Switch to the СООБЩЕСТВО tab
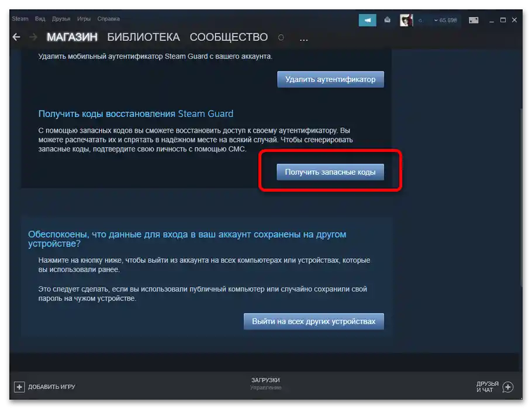The image size is (532, 409). tap(229, 37)
